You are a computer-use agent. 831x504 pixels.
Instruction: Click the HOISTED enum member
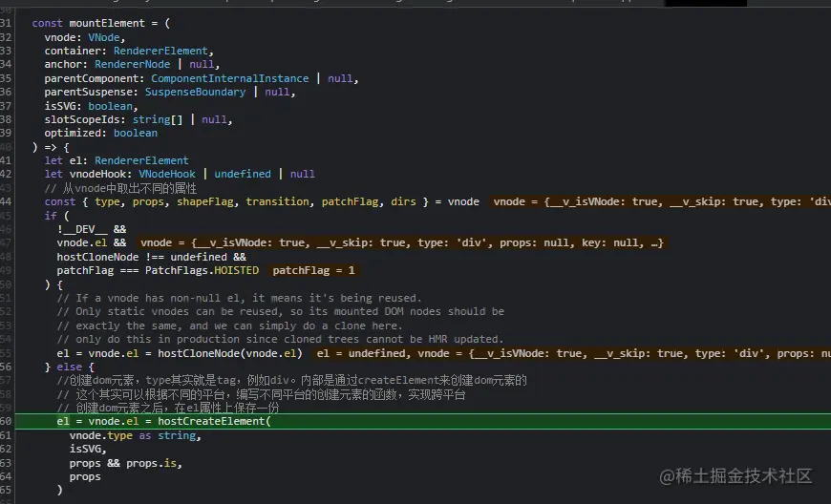coord(236,270)
